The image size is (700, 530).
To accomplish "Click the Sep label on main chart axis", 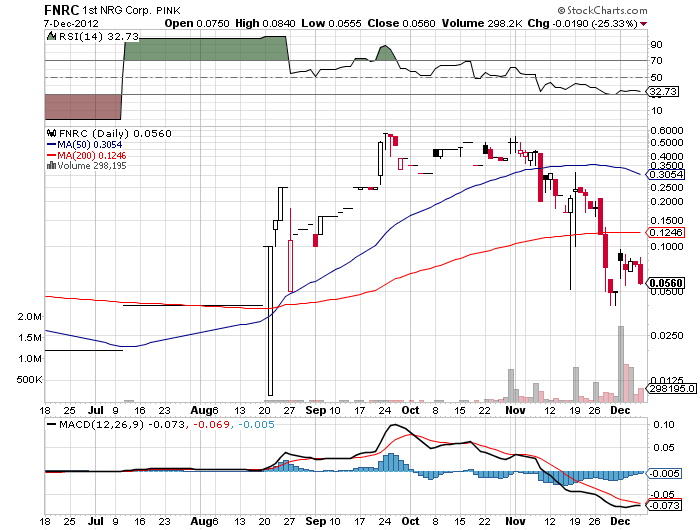I will (x=316, y=410).
